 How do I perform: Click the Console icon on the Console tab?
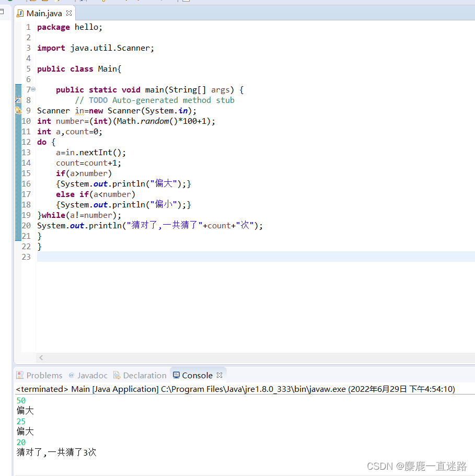pyautogui.click(x=176, y=375)
